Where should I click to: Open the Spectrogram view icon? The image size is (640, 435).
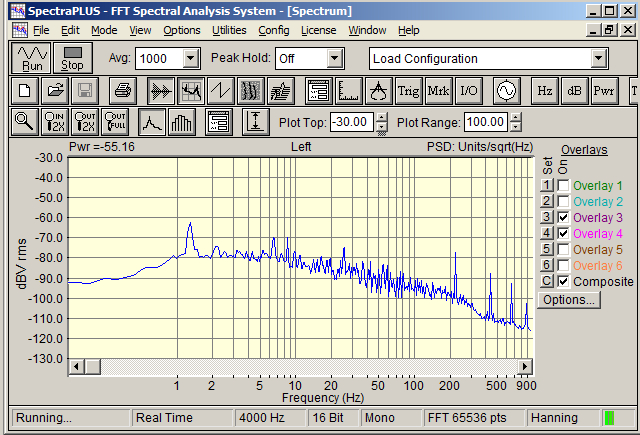tap(251, 91)
